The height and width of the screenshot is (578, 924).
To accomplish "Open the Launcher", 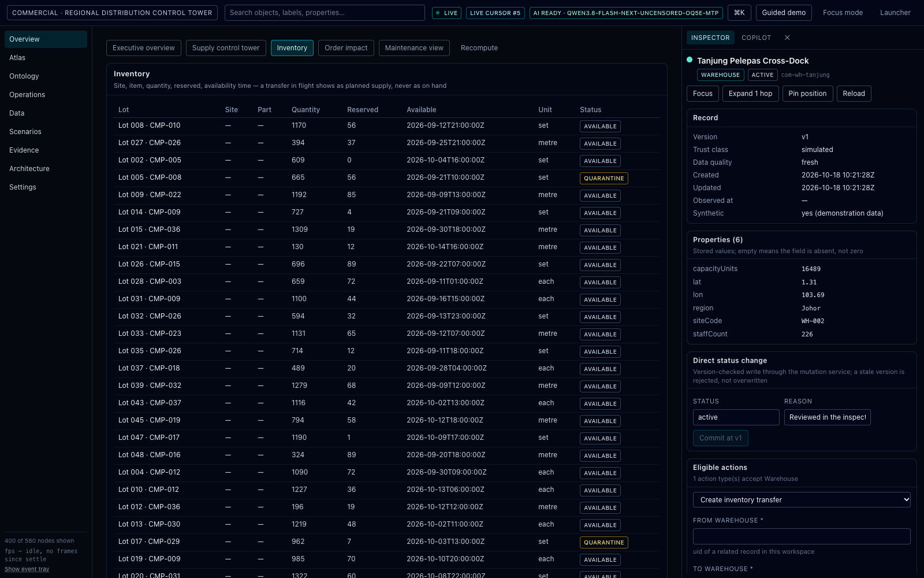I will 895,13.
